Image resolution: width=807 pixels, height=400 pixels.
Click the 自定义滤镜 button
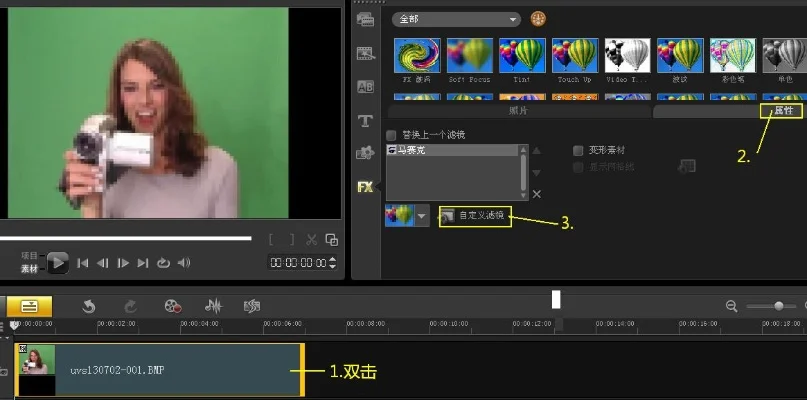pos(475,216)
